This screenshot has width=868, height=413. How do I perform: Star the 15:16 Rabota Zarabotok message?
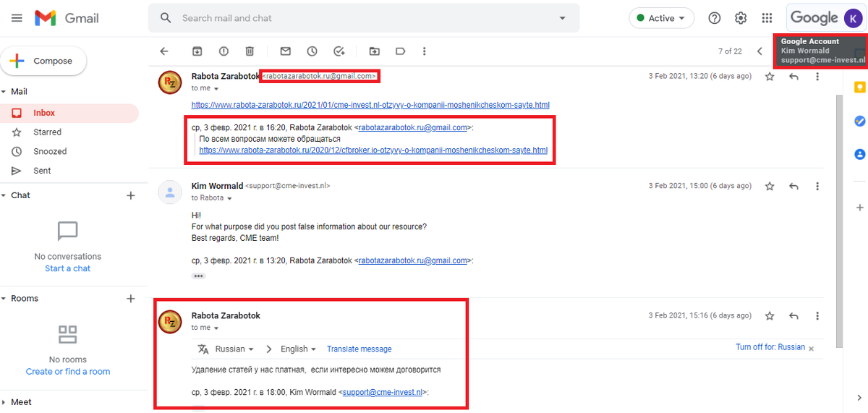click(x=770, y=316)
